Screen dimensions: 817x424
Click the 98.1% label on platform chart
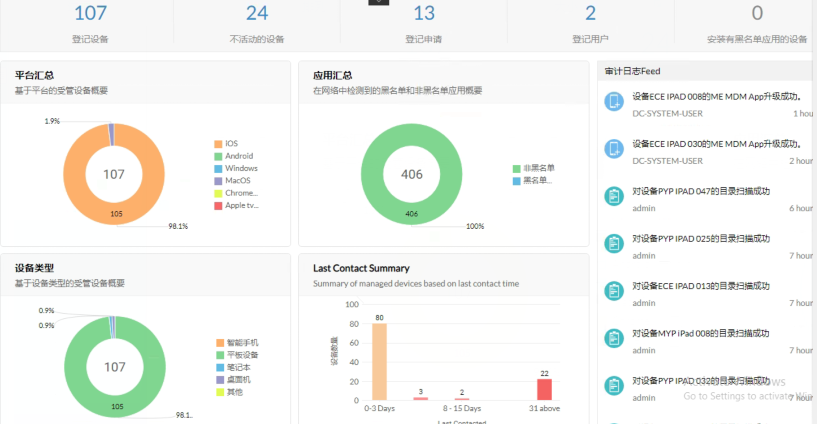tap(178, 227)
